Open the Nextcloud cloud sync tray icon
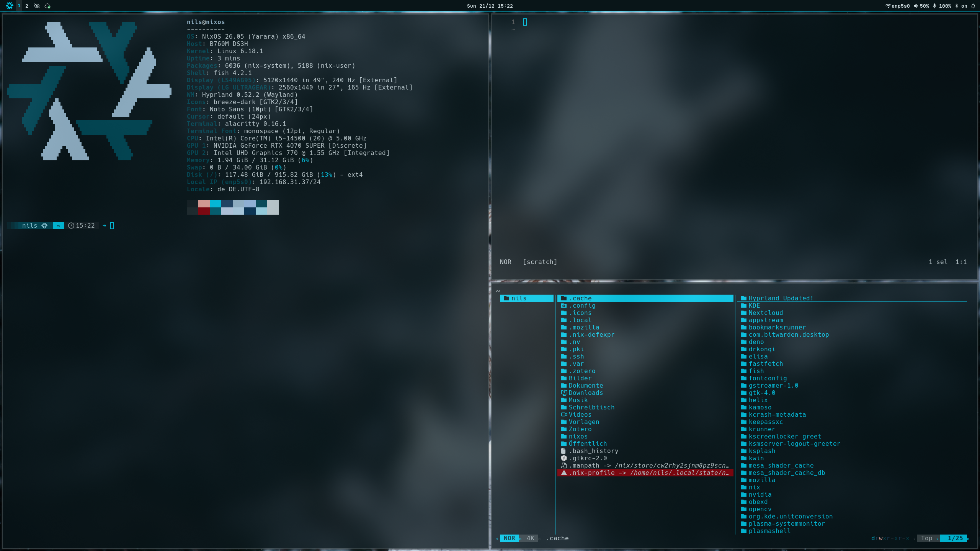 pos(47,6)
